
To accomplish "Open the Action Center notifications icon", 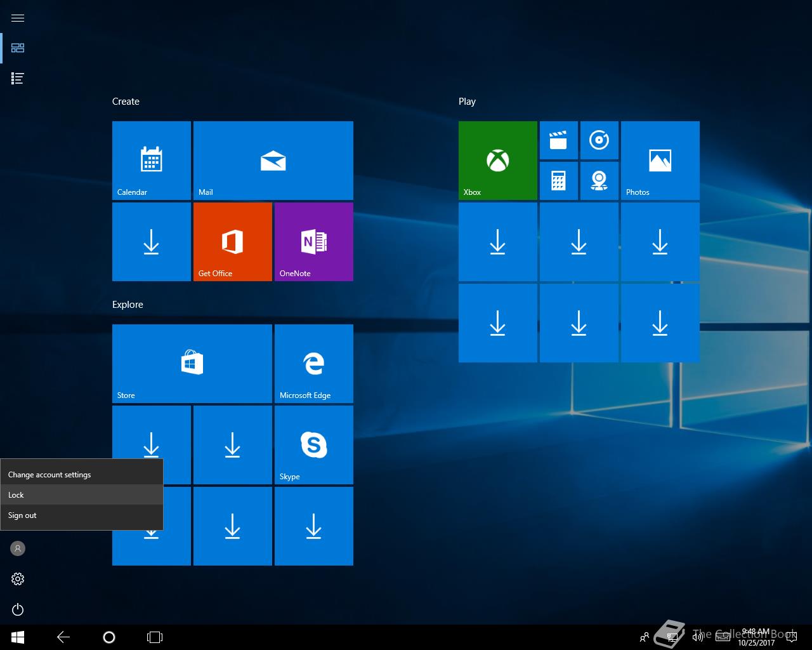I will click(790, 637).
